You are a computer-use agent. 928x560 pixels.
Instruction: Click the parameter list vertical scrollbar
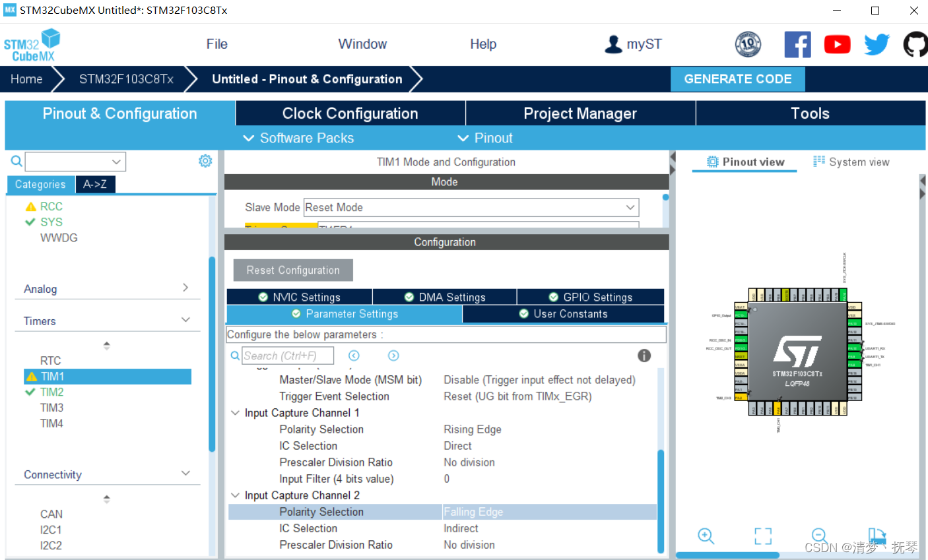(661, 501)
